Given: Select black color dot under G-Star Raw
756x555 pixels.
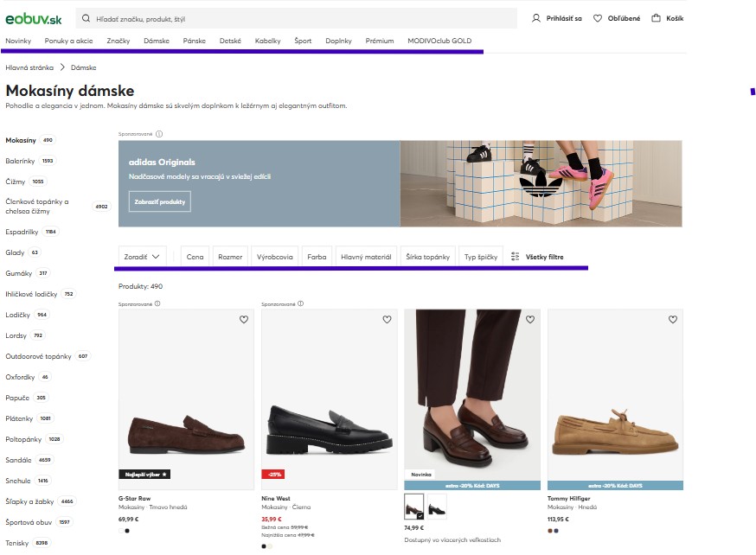Looking at the screenshot, I should (x=127, y=531).
